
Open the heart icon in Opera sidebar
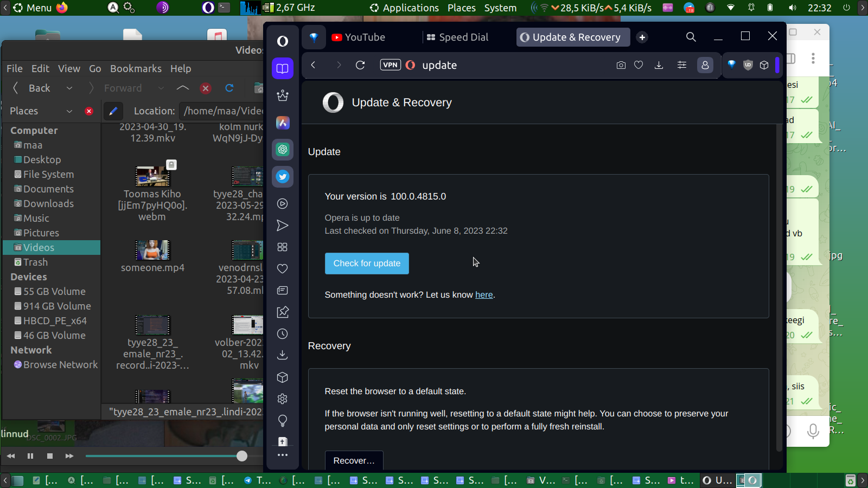pyautogui.click(x=283, y=269)
